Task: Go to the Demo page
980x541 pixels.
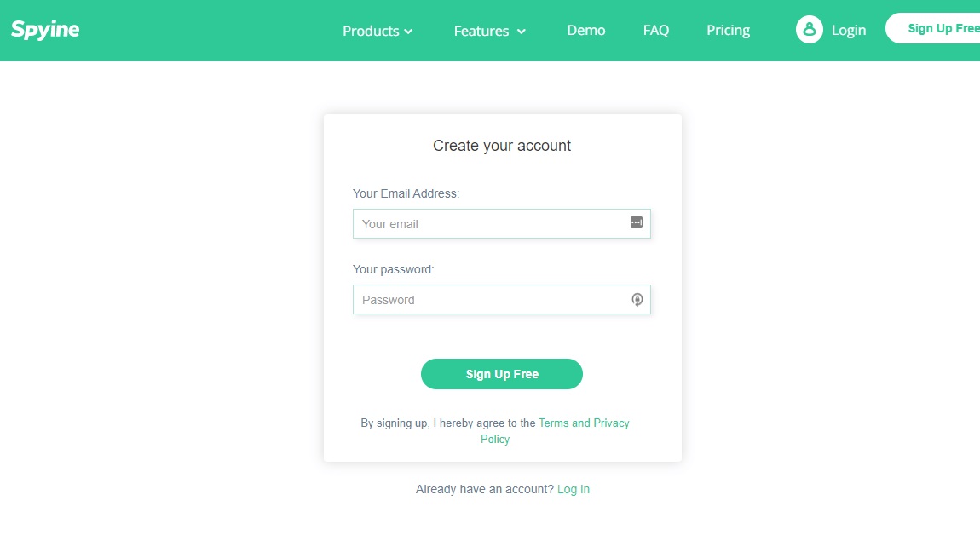Action: pos(586,30)
